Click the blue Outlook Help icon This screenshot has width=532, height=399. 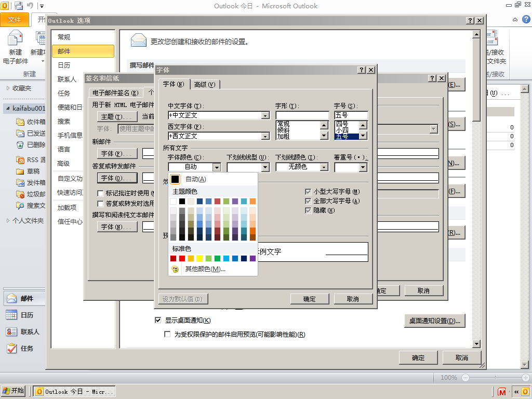click(526, 19)
